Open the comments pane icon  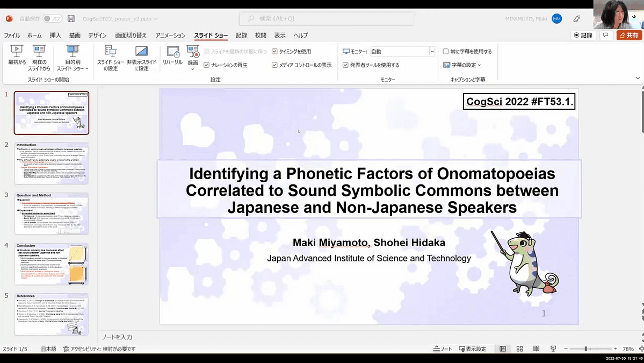606,35
